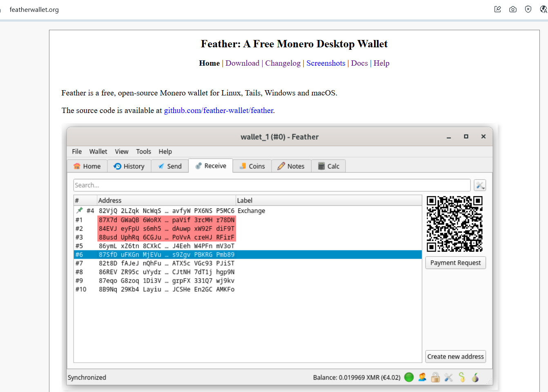Click the account user icon in status bar

(422, 377)
